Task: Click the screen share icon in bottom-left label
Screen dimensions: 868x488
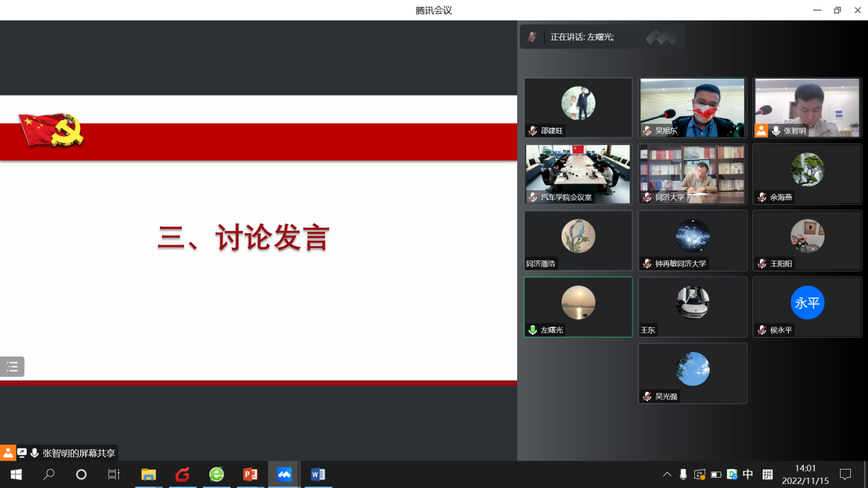Action: pyautogui.click(x=22, y=453)
